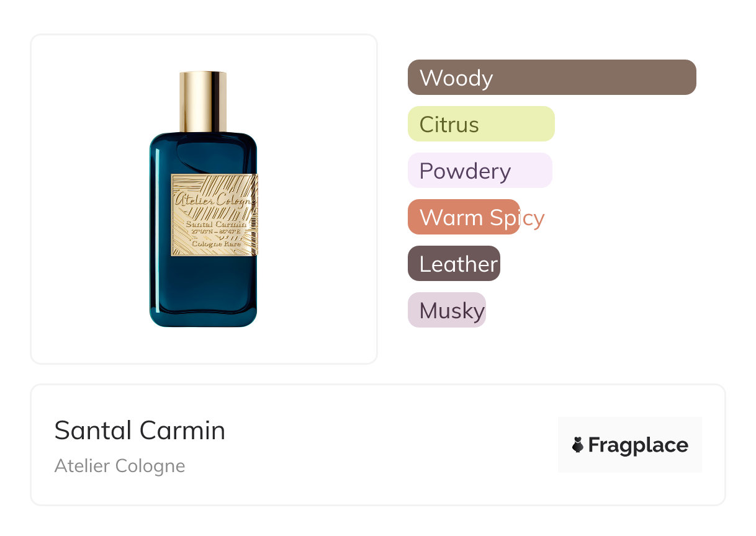Click the blue glass body beneath the gold label

coord(204,288)
